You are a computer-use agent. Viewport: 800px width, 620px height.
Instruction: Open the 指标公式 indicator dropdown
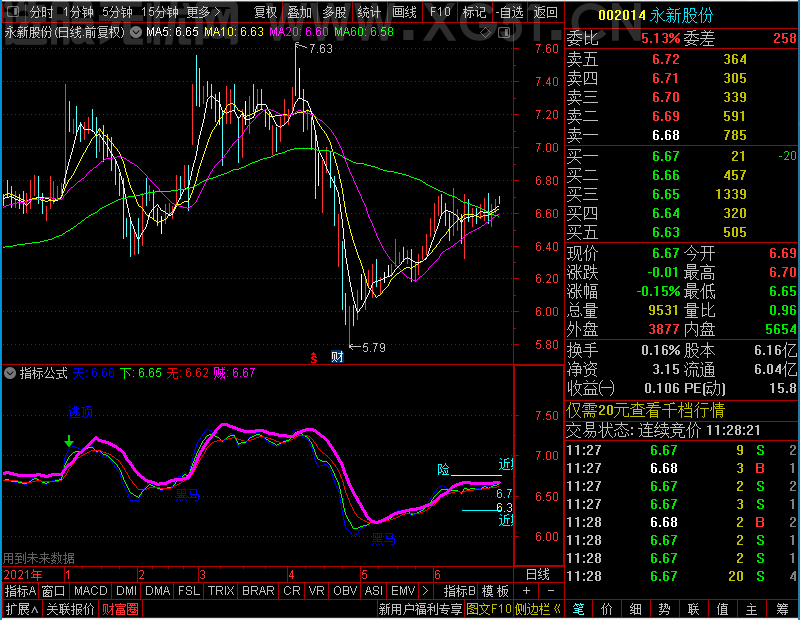point(10,373)
